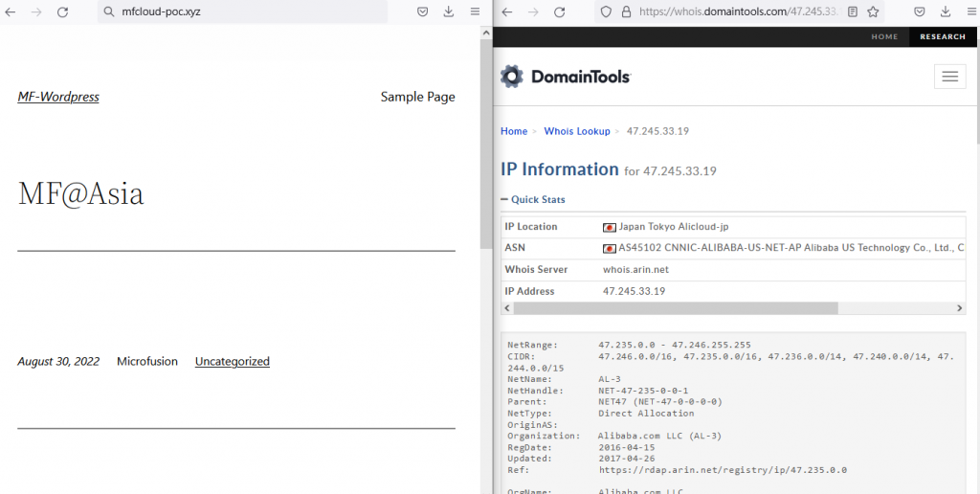Click the 'Japan Tokyo Alicloud-jp' location text
The image size is (980, 494).
pos(674,227)
